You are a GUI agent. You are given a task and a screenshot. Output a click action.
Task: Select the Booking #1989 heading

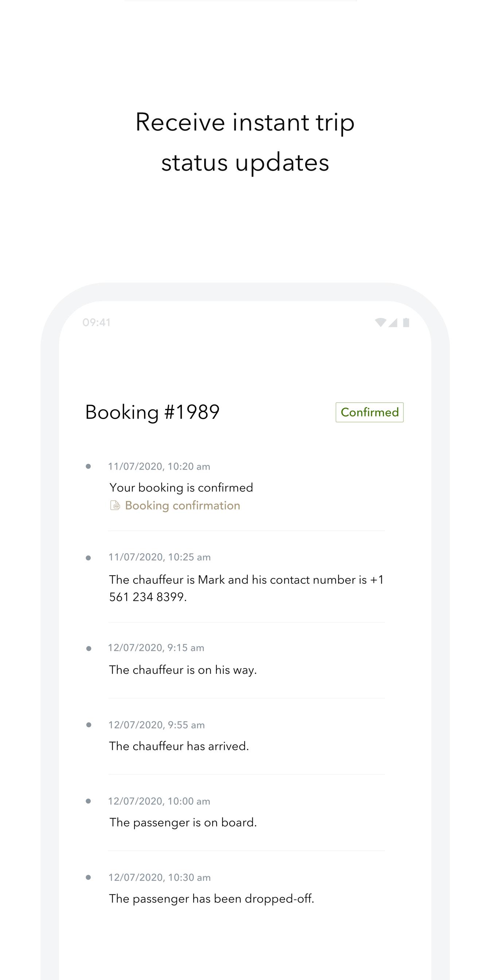[x=152, y=412]
